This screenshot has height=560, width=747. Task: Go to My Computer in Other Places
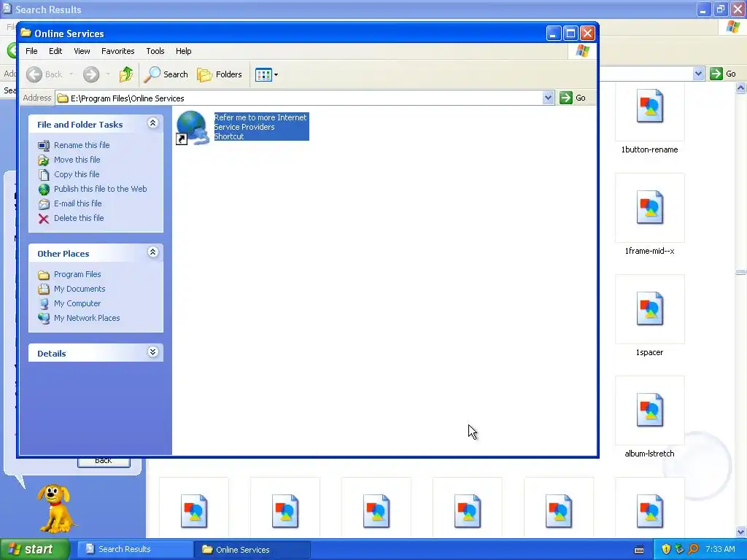(x=77, y=303)
